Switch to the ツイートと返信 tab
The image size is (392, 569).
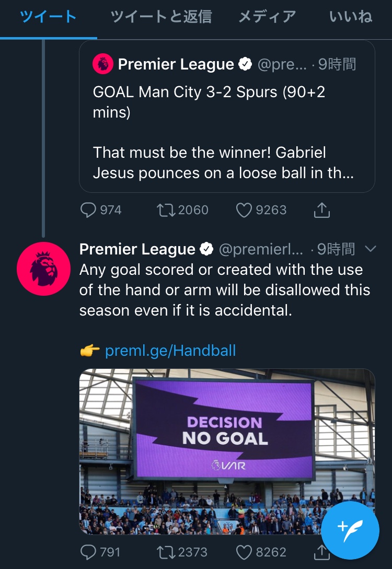click(161, 17)
